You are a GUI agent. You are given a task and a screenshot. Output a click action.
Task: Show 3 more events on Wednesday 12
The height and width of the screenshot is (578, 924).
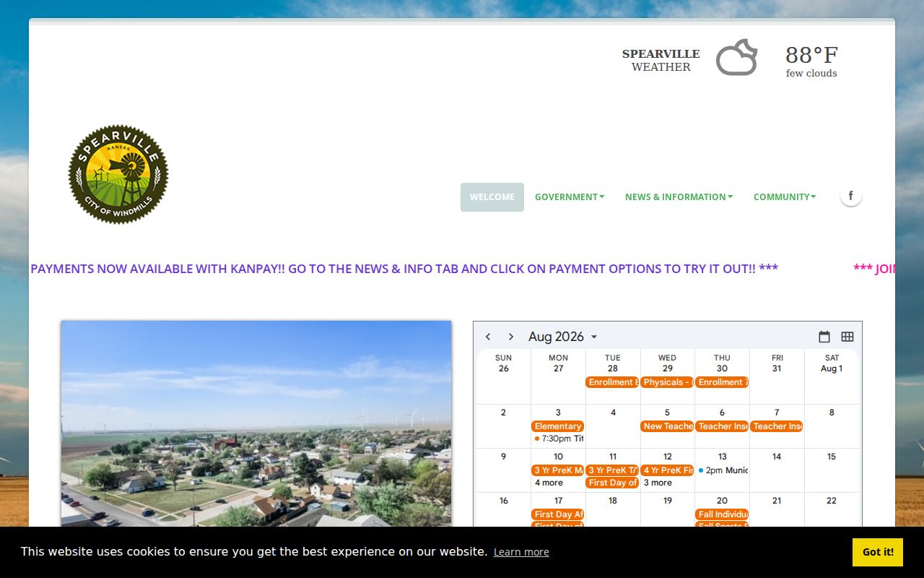pos(658,483)
